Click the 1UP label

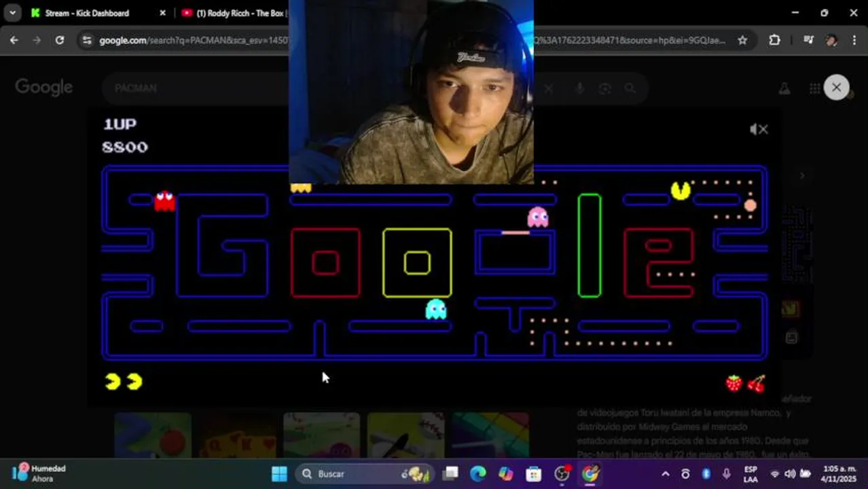120,124
